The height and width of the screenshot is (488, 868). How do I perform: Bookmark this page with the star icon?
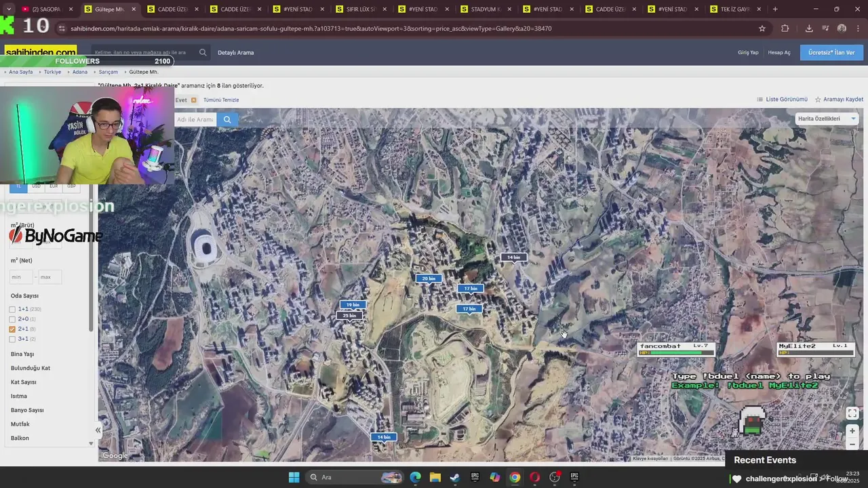click(x=762, y=28)
